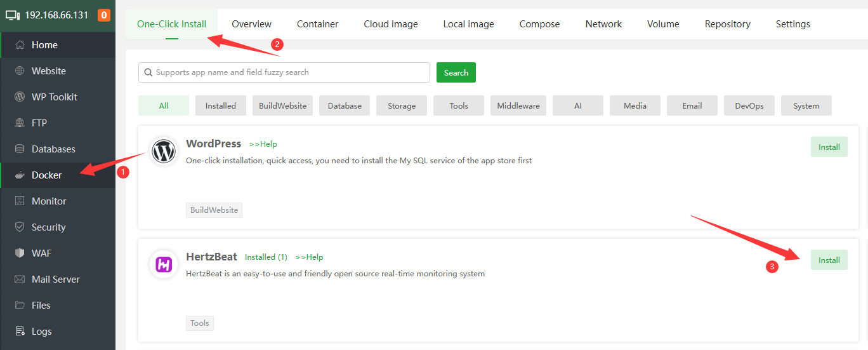
Task: Open the Compose tab
Action: [x=539, y=24]
